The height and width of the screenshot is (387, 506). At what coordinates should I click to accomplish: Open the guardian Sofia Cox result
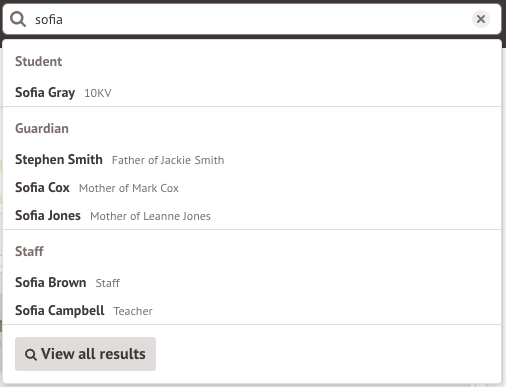(x=252, y=188)
